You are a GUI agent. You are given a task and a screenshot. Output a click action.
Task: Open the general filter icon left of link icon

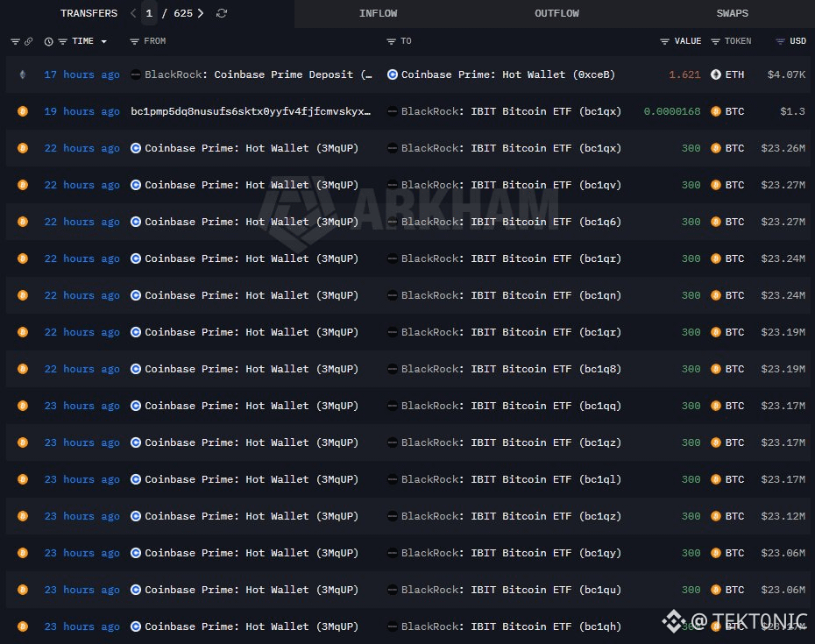tap(15, 41)
